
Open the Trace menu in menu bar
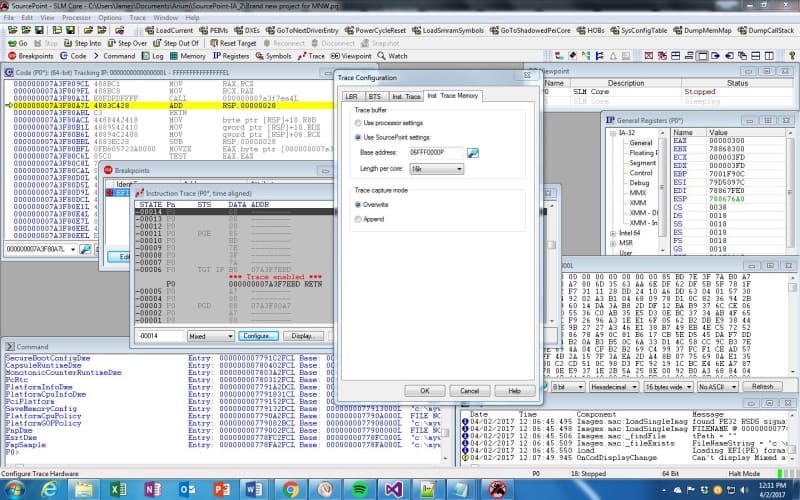137,17
